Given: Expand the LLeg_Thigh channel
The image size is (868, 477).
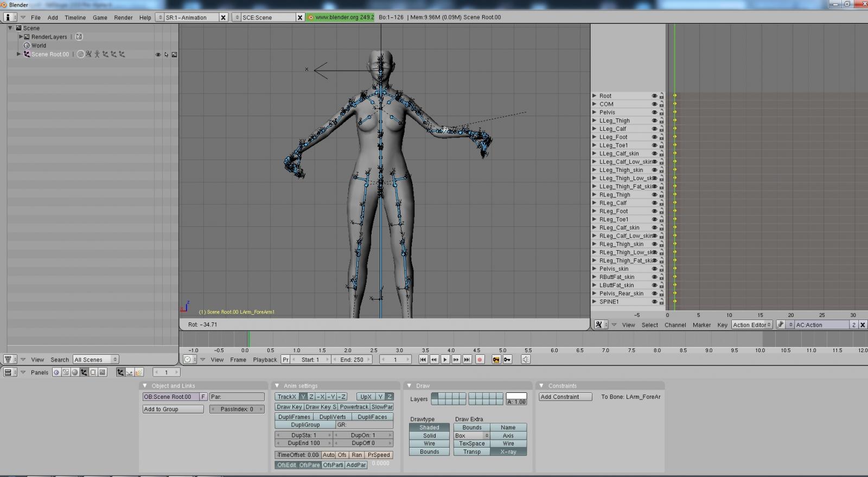Looking at the screenshot, I should click(595, 120).
